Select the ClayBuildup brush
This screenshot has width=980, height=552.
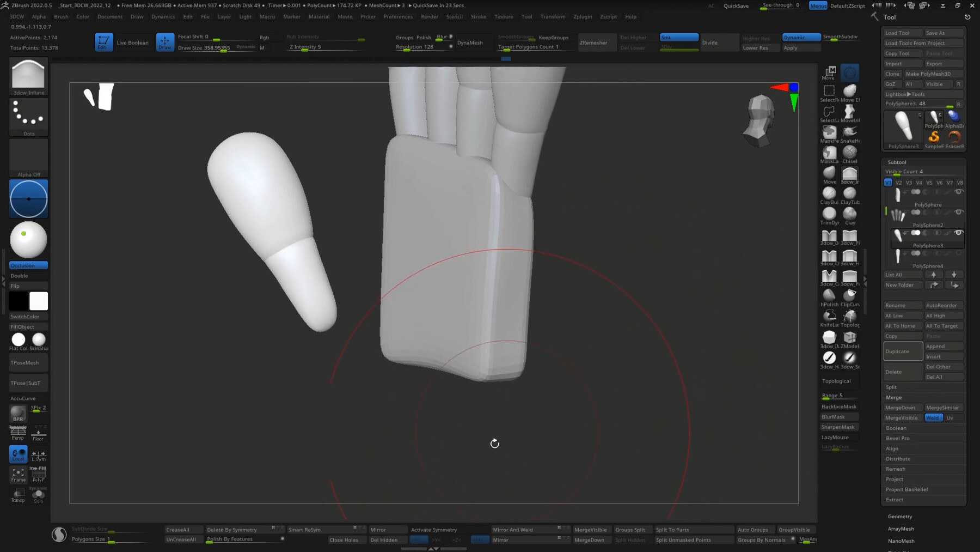tap(829, 193)
